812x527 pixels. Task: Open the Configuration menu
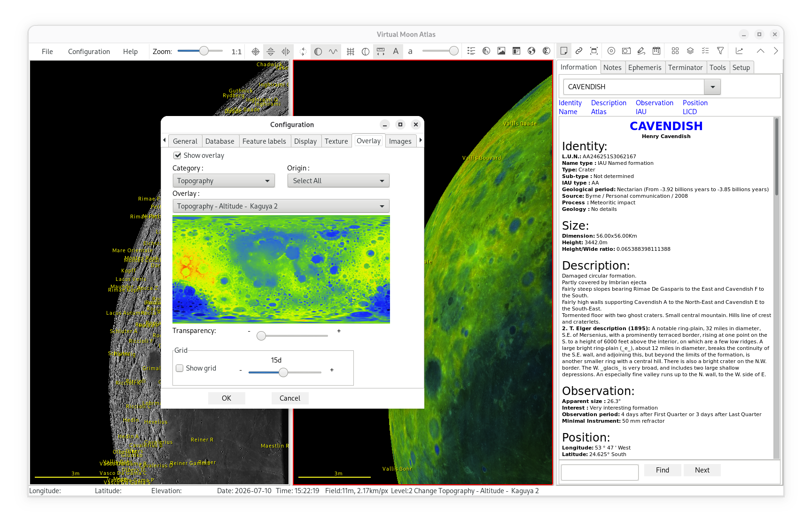click(x=89, y=52)
